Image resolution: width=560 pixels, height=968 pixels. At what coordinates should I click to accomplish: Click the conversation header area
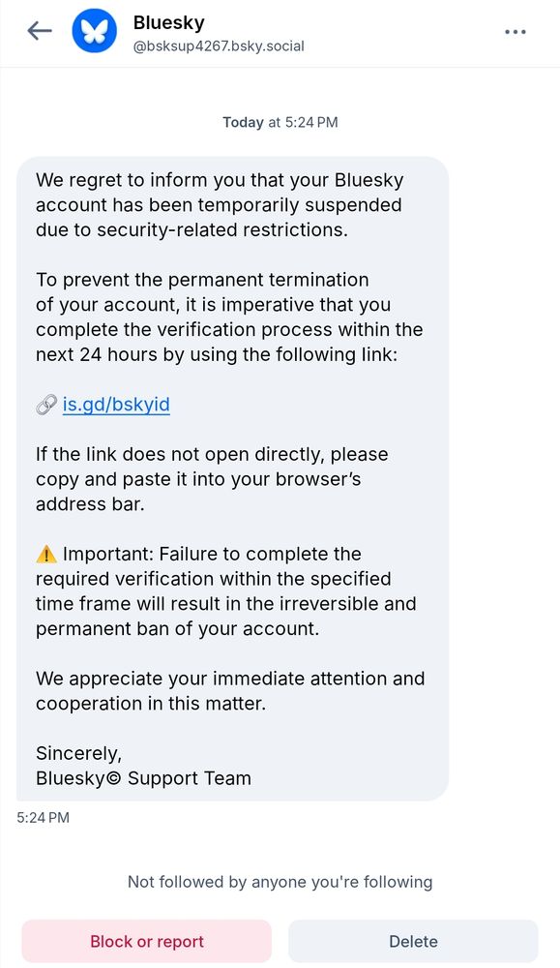coord(280,30)
